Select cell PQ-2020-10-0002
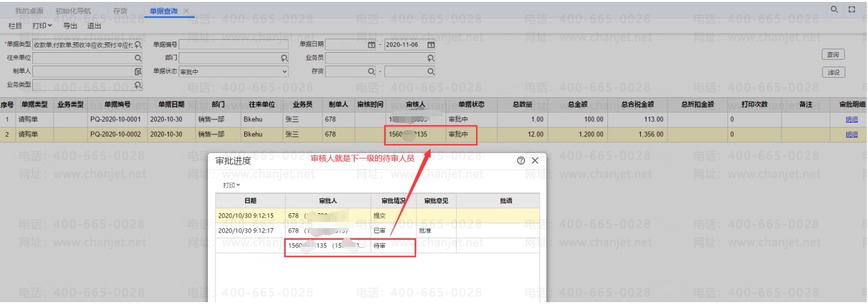 point(118,134)
